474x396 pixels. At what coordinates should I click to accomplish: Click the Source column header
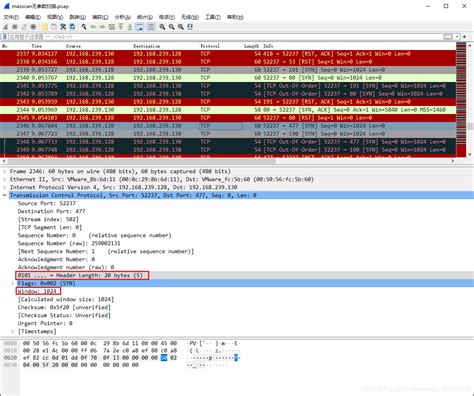pos(73,46)
